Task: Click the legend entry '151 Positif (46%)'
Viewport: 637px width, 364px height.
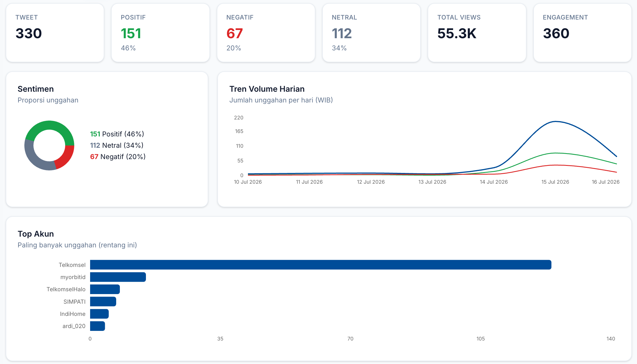Action: pos(117,134)
